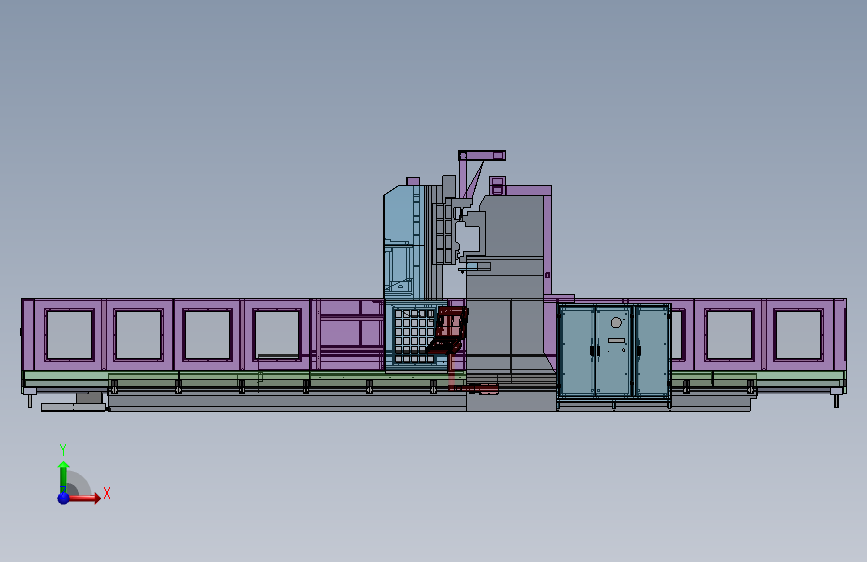This screenshot has height=562, width=867.
Task: Select the red operator control pendant on the machine
Action: pyautogui.click(x=449, y=330)
